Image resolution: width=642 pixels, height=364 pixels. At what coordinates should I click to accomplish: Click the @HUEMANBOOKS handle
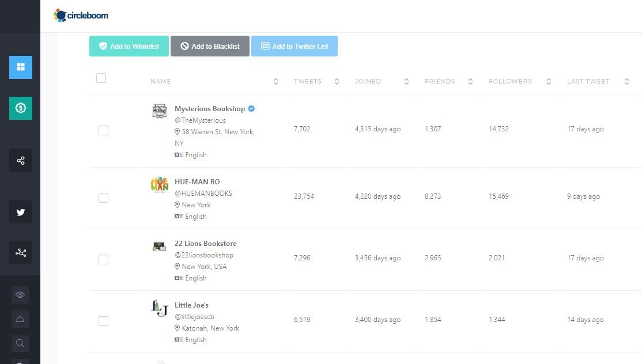203,194
